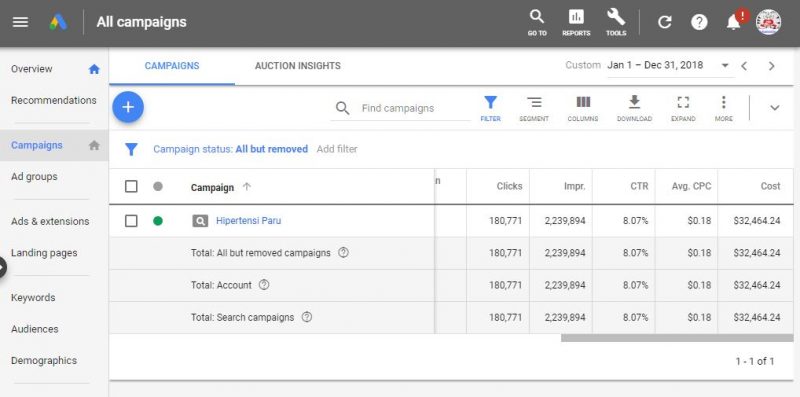Toggle the green status dot of Hipertensi Paru

158,221
